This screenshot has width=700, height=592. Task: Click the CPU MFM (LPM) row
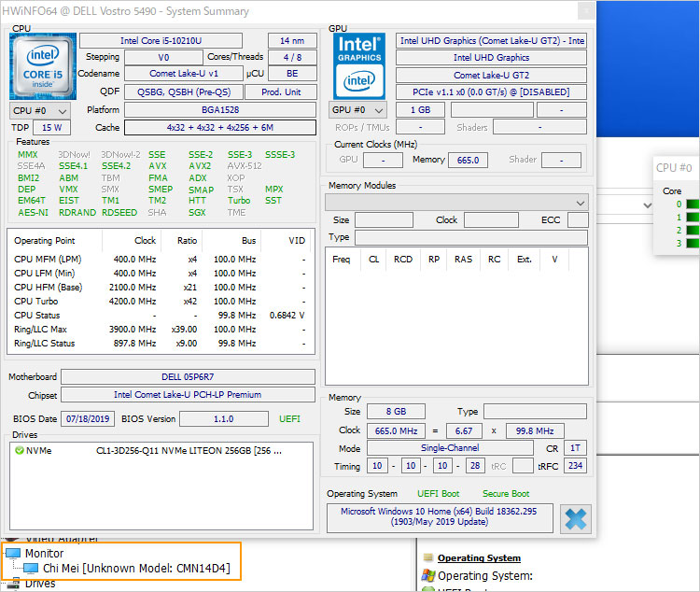click(160, 260)
